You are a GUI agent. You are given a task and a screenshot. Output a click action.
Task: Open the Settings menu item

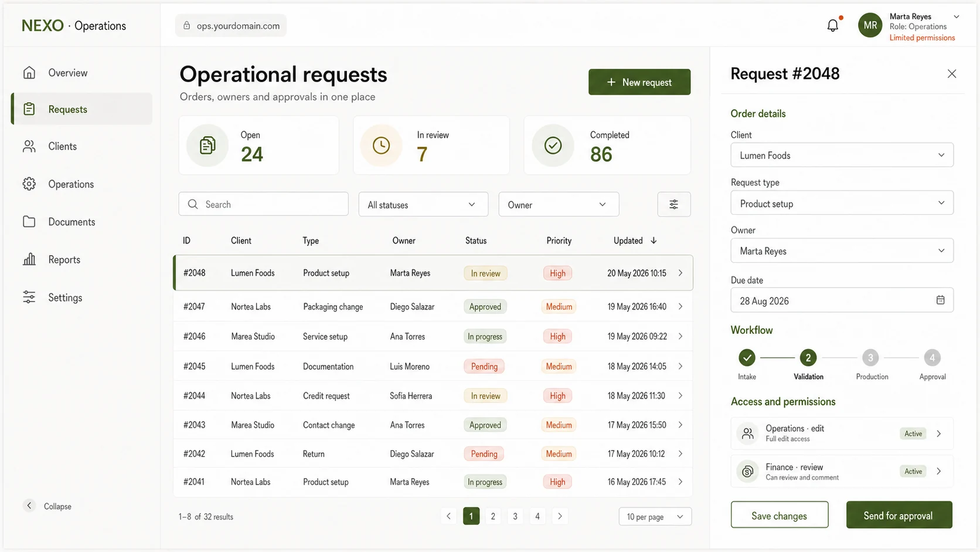(x=81, y=297)
